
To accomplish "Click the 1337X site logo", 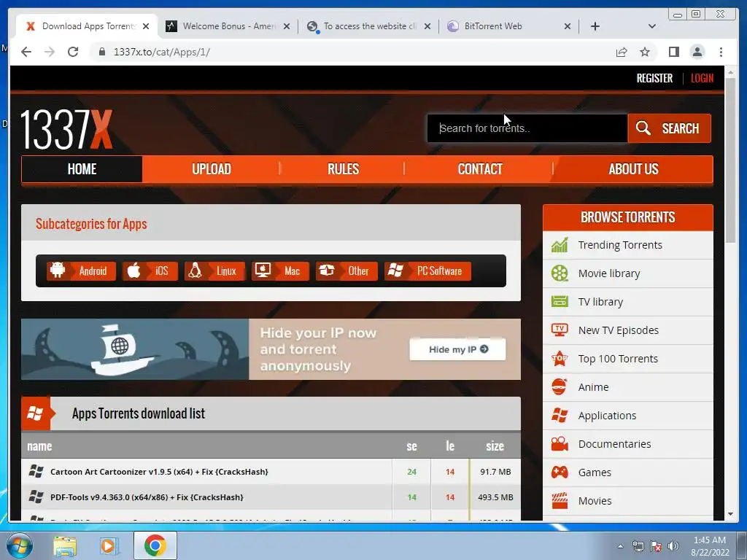I will click(x=66, y=130).
